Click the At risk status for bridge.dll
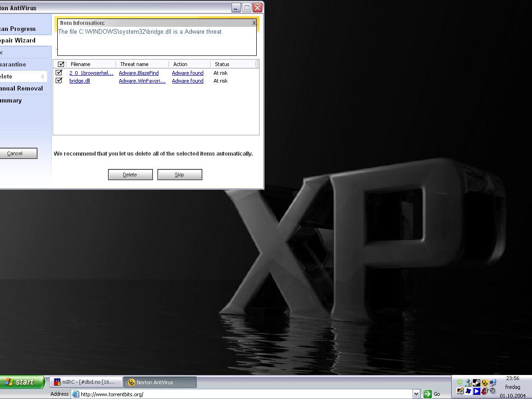This screenshot has width=532, height=399. 221,81
